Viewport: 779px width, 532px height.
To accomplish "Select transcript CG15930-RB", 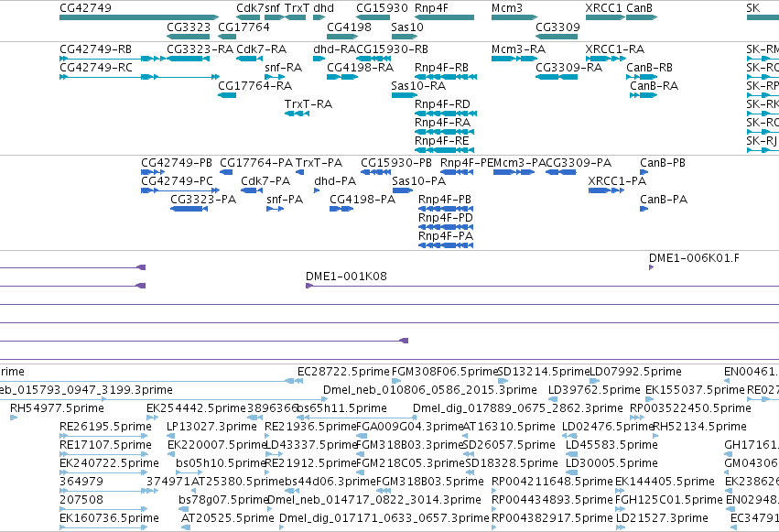I will tap(373, 59).
